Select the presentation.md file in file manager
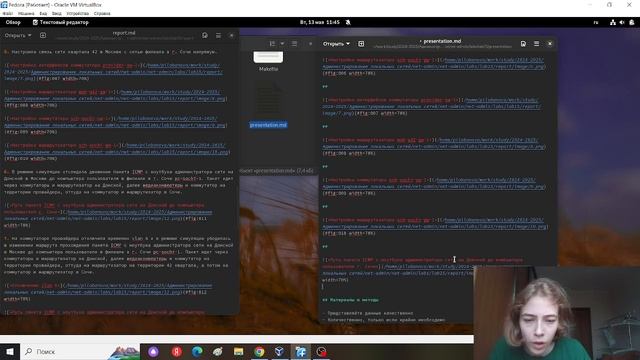 pos(268,105)
